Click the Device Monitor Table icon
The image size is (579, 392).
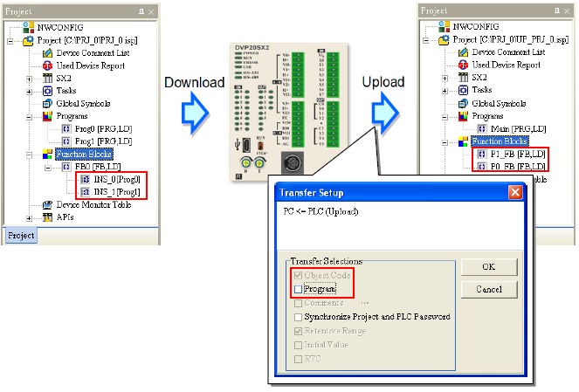pyautogui.click(x=46, y=204)
